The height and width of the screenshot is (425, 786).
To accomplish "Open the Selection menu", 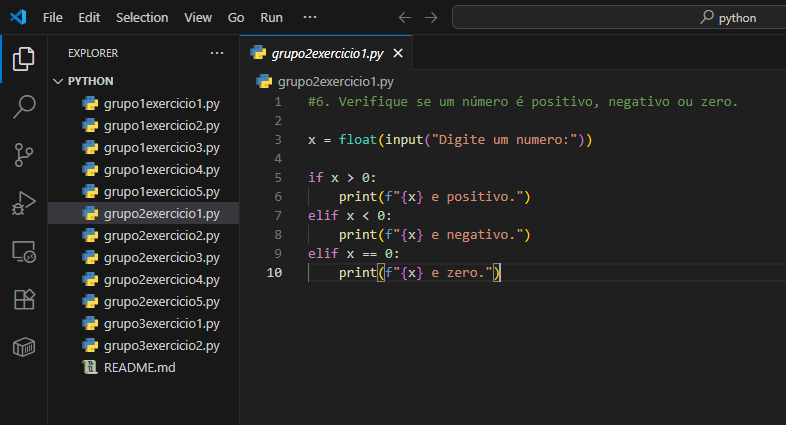I will click(142, 18).
